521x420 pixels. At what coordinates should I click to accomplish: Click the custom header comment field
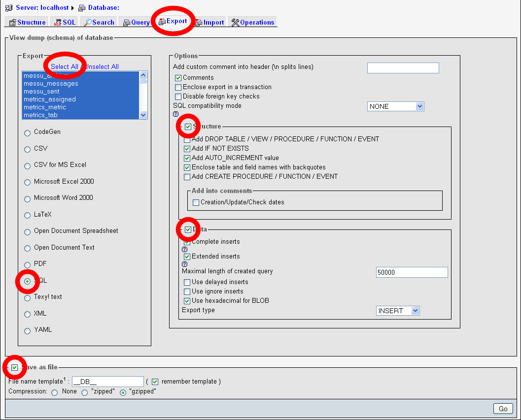403,68
